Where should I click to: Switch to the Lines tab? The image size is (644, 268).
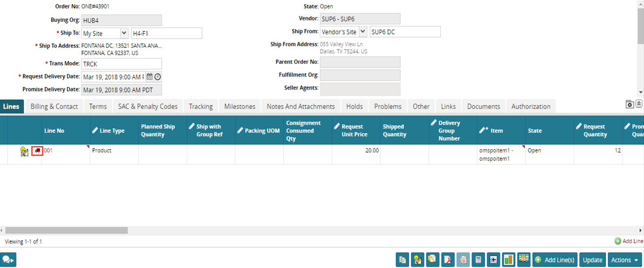pos(11,106)
